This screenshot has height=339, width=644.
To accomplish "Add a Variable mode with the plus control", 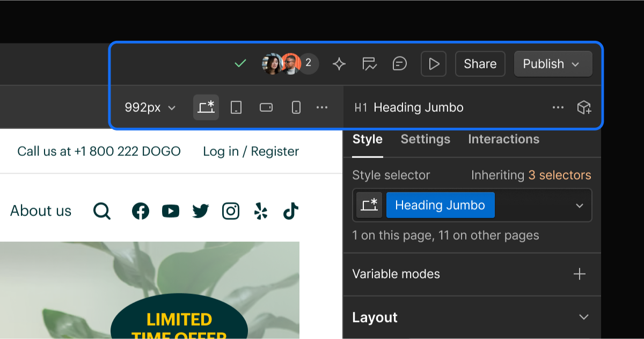I will tap(579, 274).
